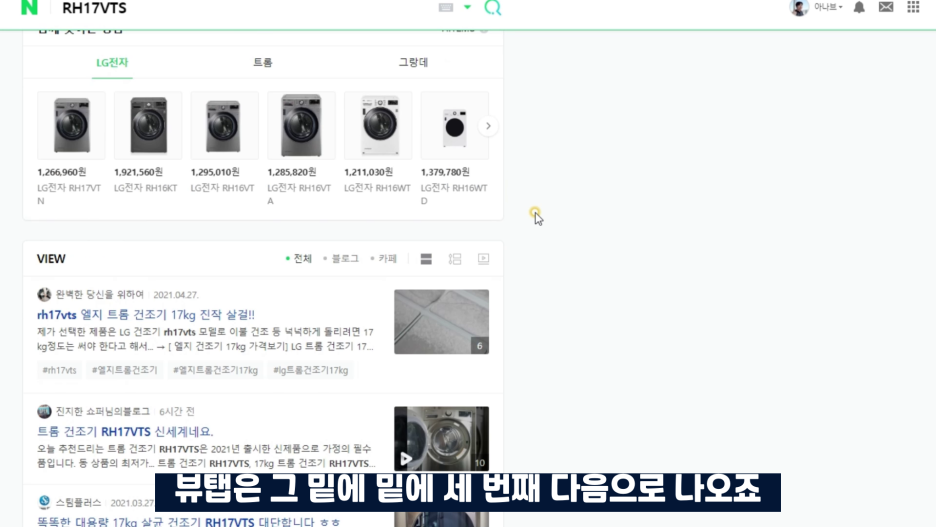Screen dimensions: 936x527
Task: Click the 6시간 전 timestamp
Action: pos(177,412)
